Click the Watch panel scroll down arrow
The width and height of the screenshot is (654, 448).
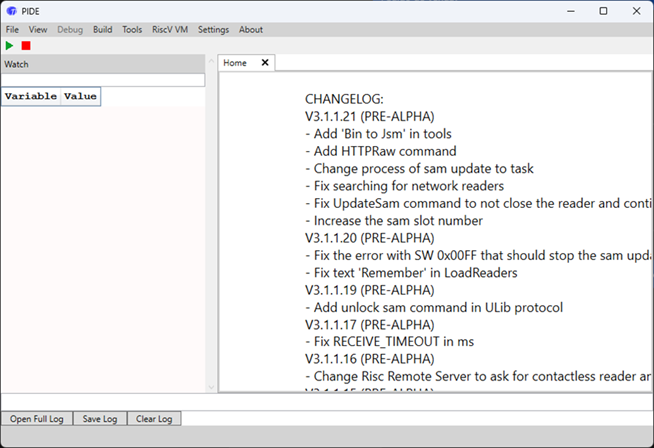click(211, 388)
